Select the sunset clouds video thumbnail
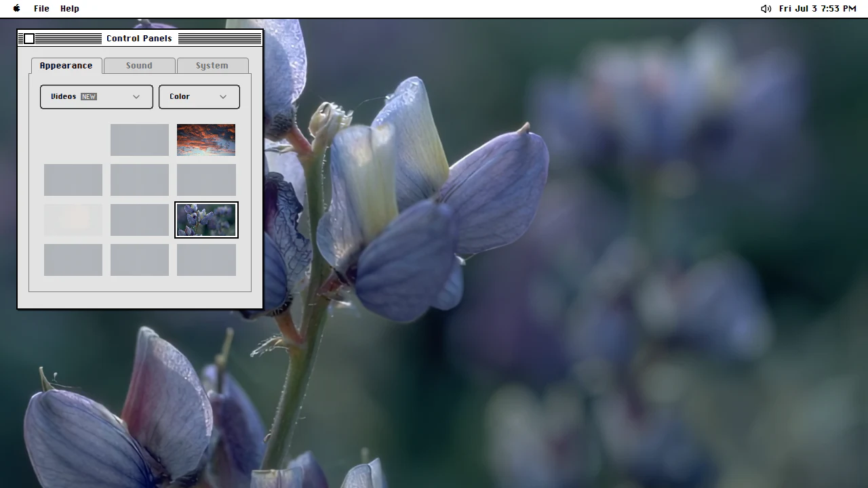 206,140
